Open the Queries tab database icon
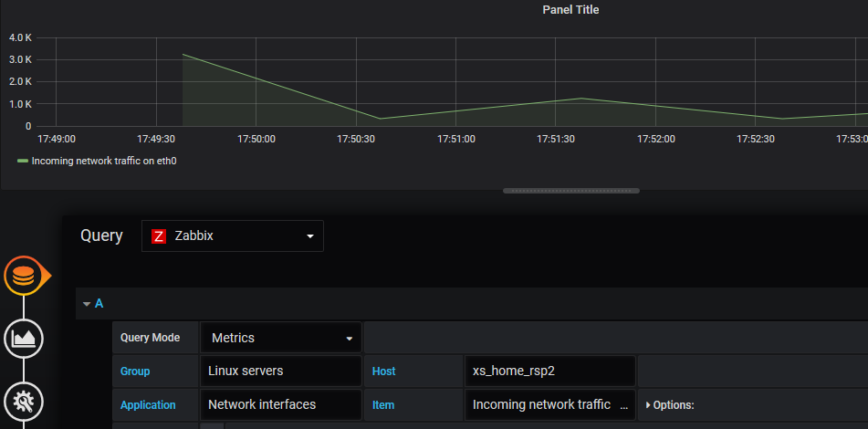Screen dimensions: 868x429 pyautogui.click(x=25, y=276)
